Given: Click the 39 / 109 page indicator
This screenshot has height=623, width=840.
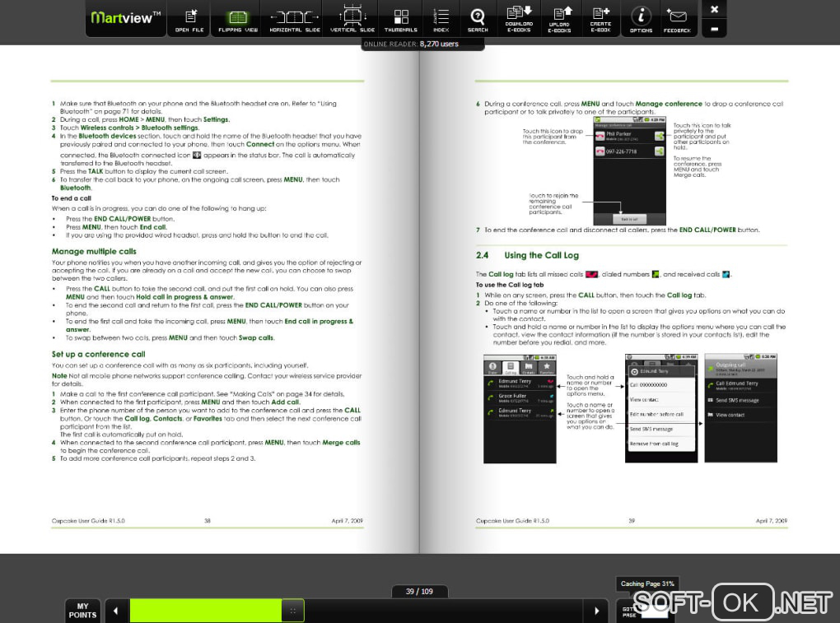Looking at the screenshot, I should 419,592.
